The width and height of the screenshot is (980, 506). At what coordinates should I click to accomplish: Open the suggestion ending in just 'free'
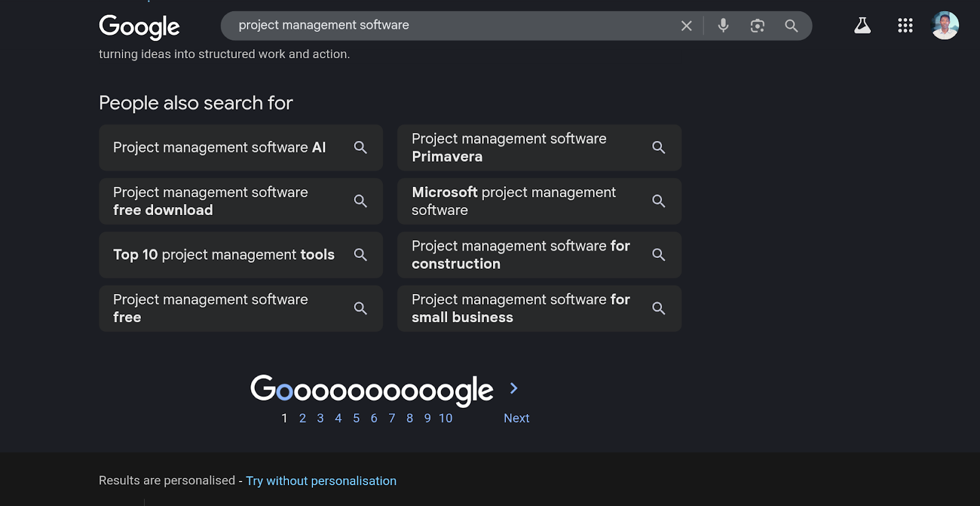(x=241, y=308)
